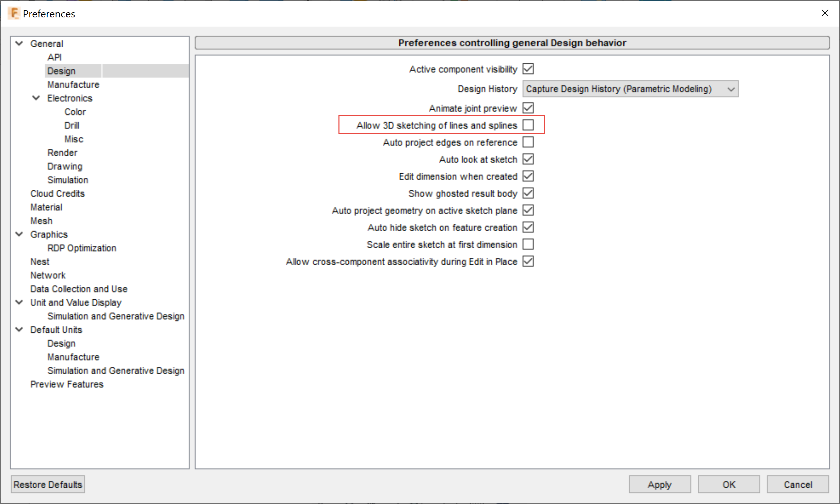This screenshot has width=840, height=504.
Task: Uncheck Show ghosted result body
Action: [528, 193]
